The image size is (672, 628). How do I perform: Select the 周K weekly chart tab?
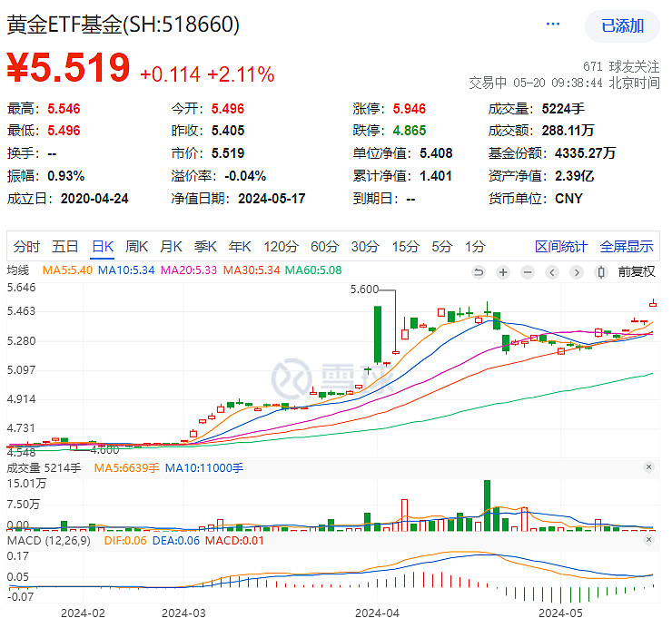pos(137,247)
